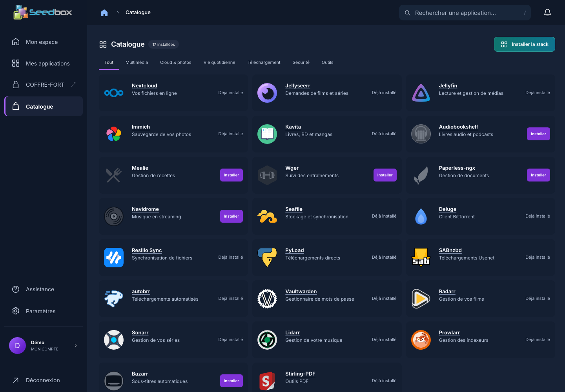Install the Audiobookshelf app

[538, 134]
